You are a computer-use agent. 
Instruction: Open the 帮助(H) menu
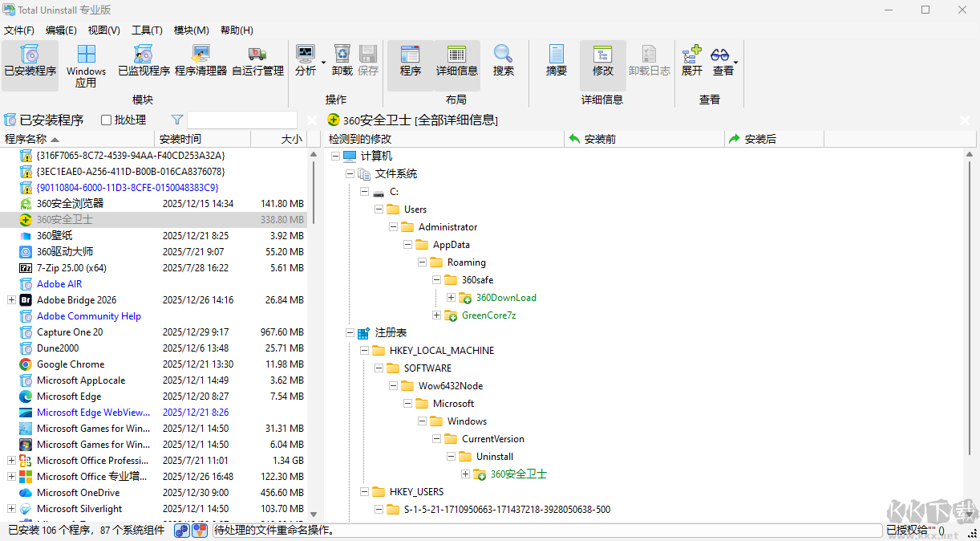pos(237,31)
